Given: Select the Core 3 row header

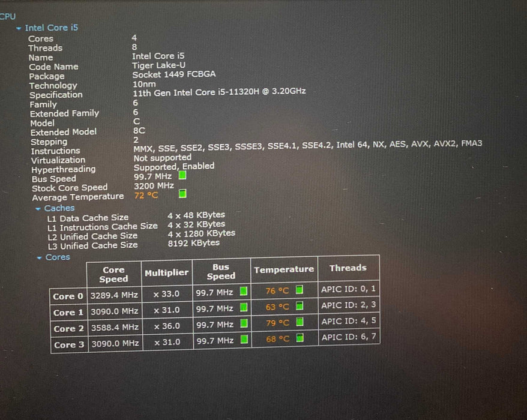Looking at the screenshot, I should click(x=69, y=345).
